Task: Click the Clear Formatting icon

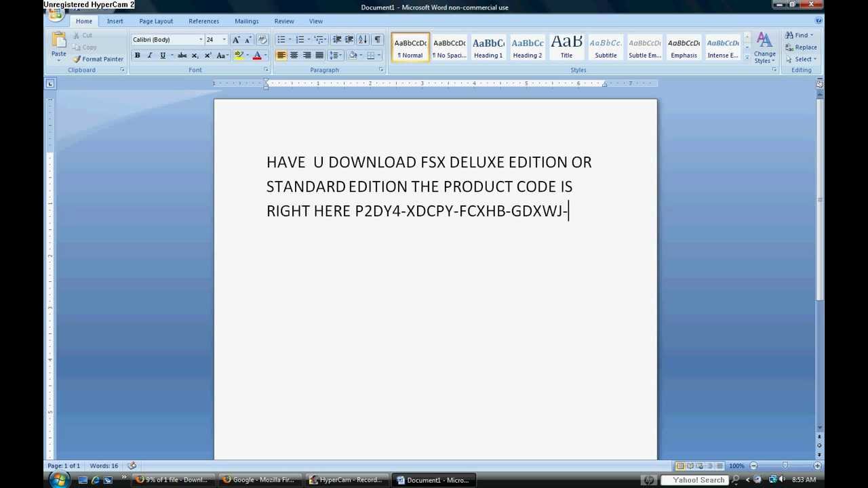Action: point(263,40)
